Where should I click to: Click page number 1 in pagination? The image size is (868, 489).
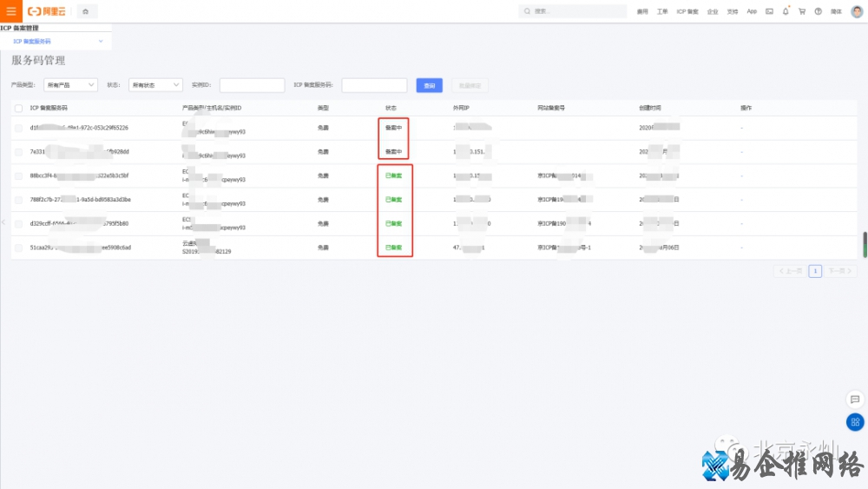click(x=815, y=271)
